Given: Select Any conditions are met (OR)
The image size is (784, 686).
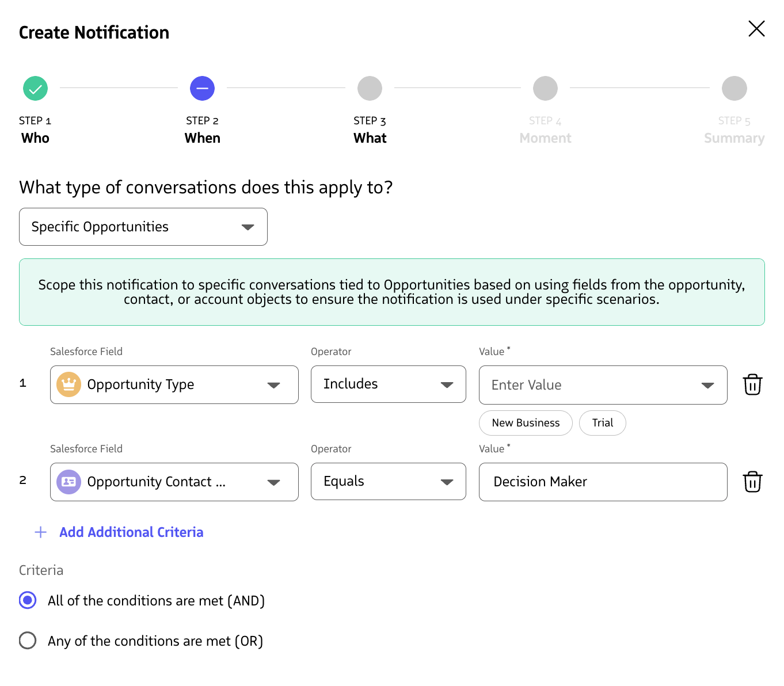Looking at the screenshot, I should point(28,641).
